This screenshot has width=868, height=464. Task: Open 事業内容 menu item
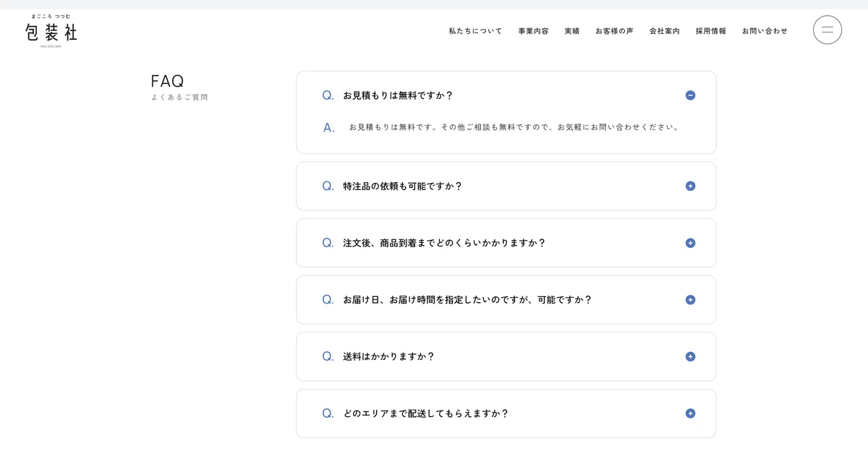point(533,31)
